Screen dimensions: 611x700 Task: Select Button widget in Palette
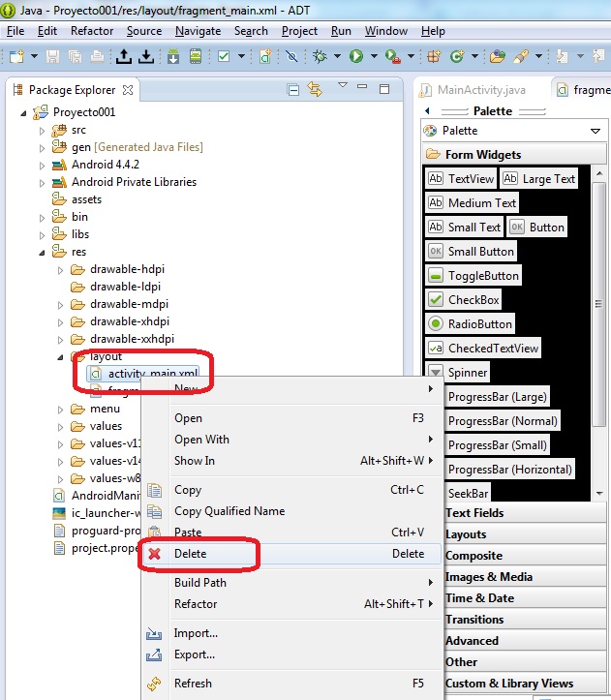(x=536, y=227)
